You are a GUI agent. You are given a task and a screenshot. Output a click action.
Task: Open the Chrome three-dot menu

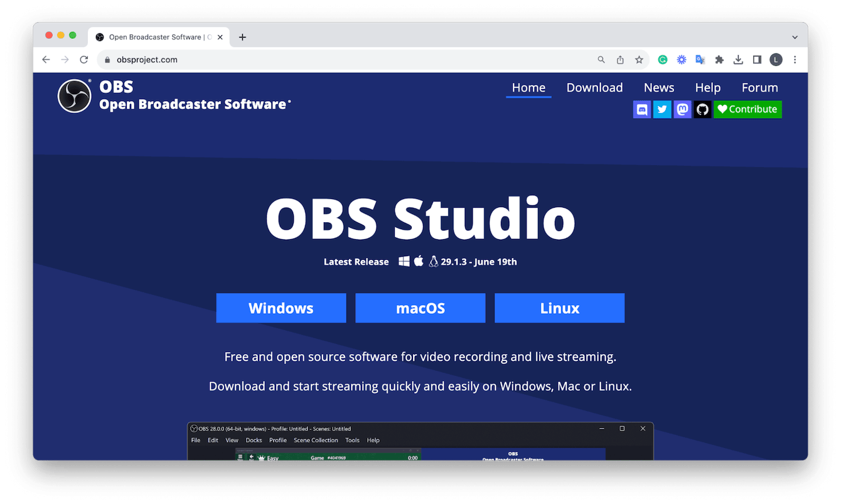[795, 60]
